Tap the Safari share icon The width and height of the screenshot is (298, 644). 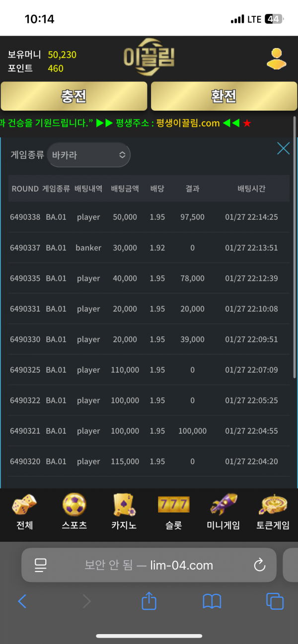tap(149, 601)
